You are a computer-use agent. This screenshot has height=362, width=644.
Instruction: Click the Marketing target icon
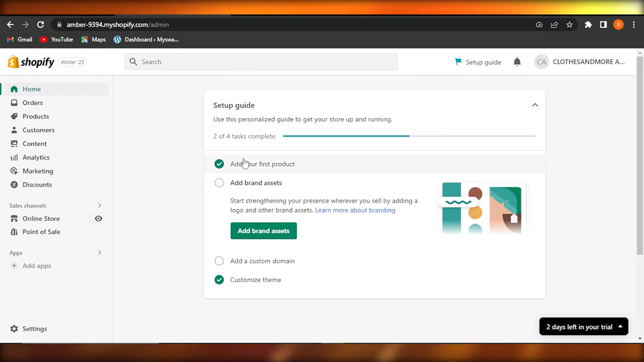tap(14, 171)
